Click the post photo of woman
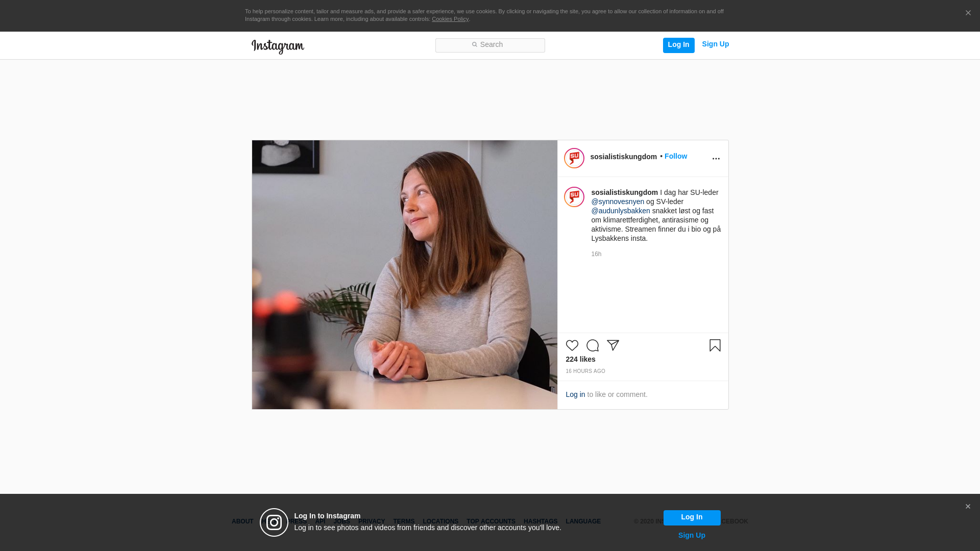Viewport: 980px width, 551px height. click(x=404, y=274)
